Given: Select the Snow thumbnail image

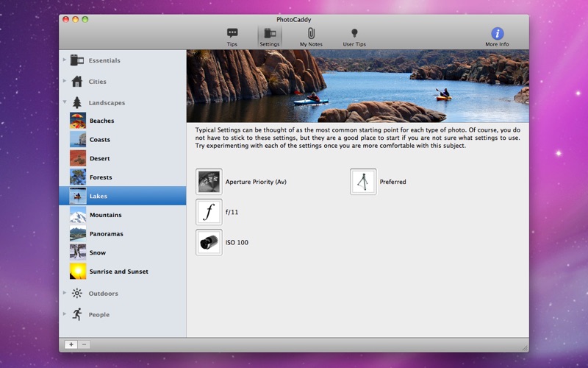Looking at the screenshot, I should point(78,252).
